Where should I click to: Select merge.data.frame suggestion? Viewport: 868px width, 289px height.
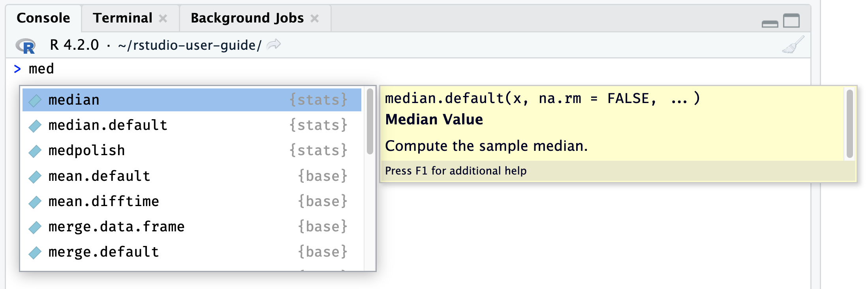click(116, 227)
